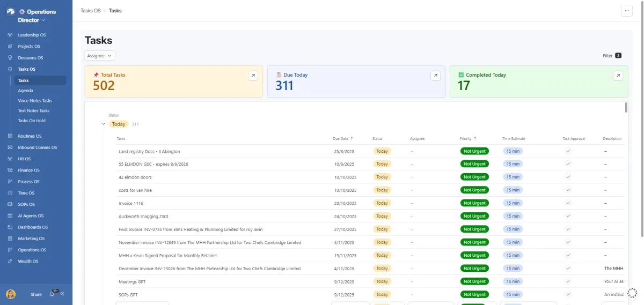Open the Assignee dropdown filter
The image size is (644, 305).
click(x=100, y=55)
